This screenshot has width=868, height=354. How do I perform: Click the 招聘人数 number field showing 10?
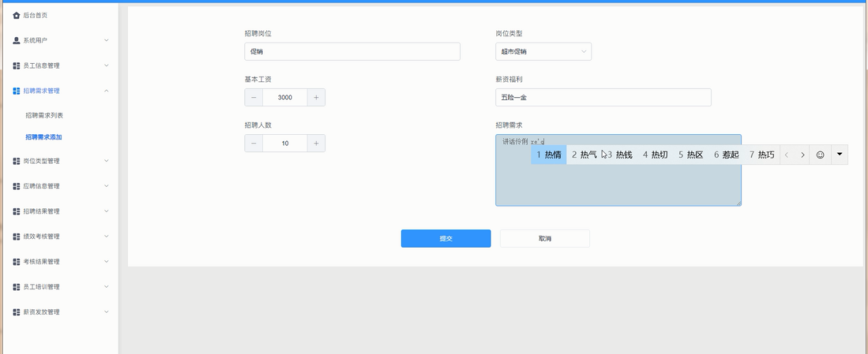coord(285,143)
